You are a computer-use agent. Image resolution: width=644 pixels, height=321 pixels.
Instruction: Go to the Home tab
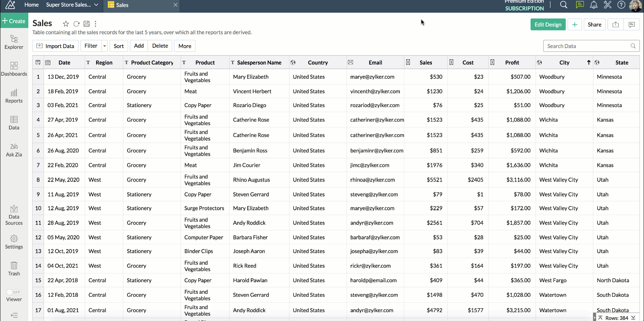point(31,5)
